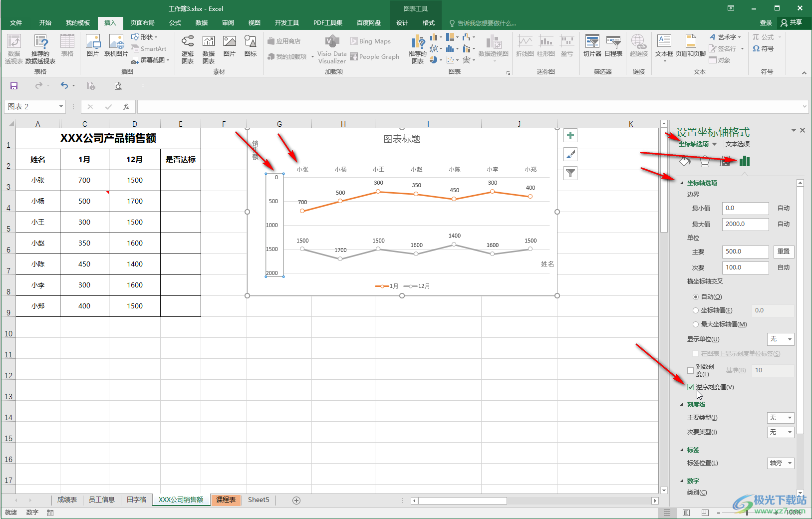Viewport: 812px width, 519px height.
Task: Select the Automatic (自动) axis crossing radio
Action: point(696,297)
